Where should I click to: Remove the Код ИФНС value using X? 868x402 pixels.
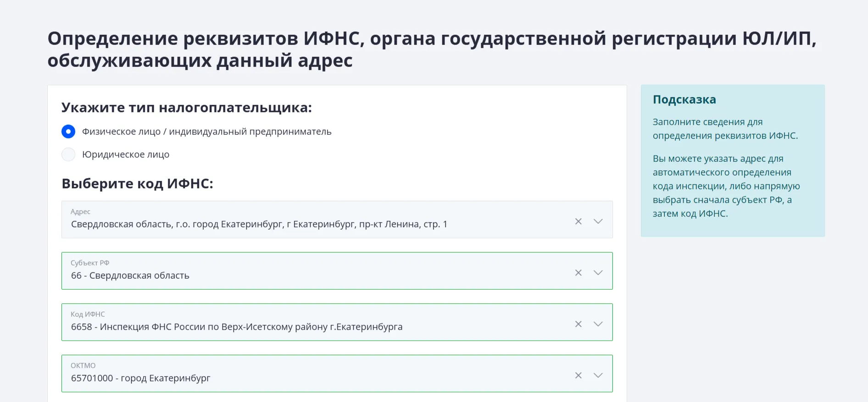point(578,324)
